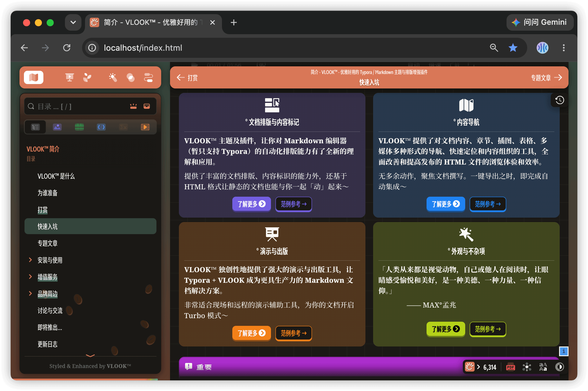Click the linked toggles flow icon

tap(148, 78)
